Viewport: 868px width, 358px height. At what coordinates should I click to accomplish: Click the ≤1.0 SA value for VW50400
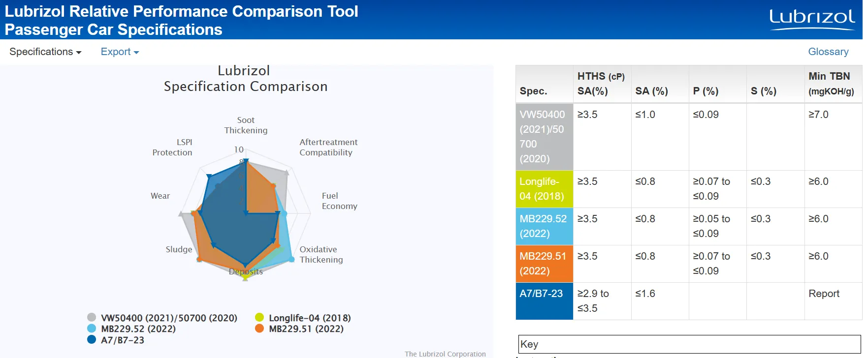[x=645, y=115]
